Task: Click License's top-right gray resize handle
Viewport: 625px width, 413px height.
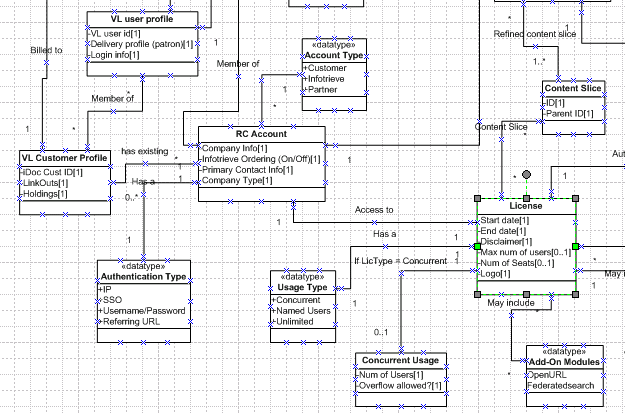Action: tap(576, 197)
